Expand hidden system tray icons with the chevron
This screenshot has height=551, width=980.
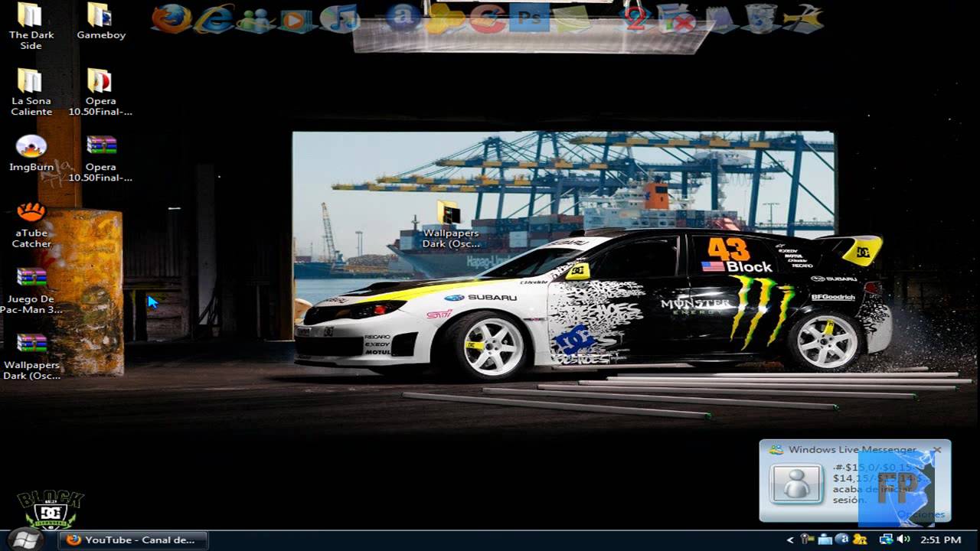click(x=790, y=540)
